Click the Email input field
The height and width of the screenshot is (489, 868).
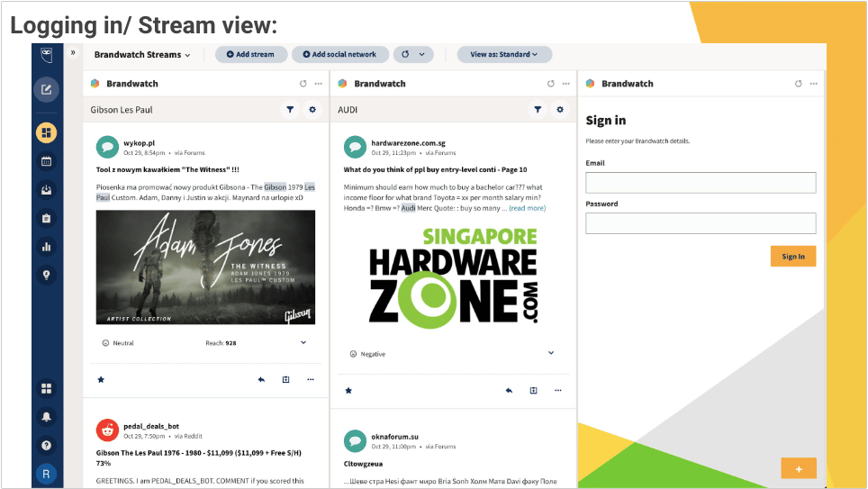click(x=701, y=183)
